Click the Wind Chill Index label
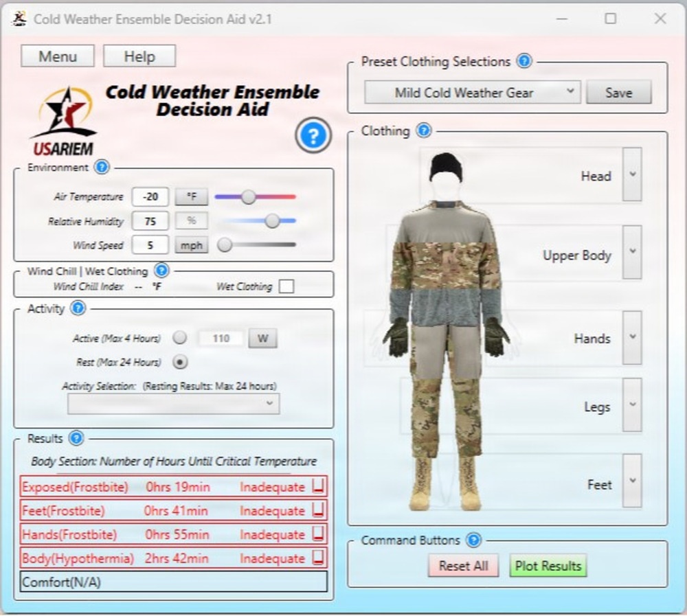Screen dimensions: 687x616 89,286
